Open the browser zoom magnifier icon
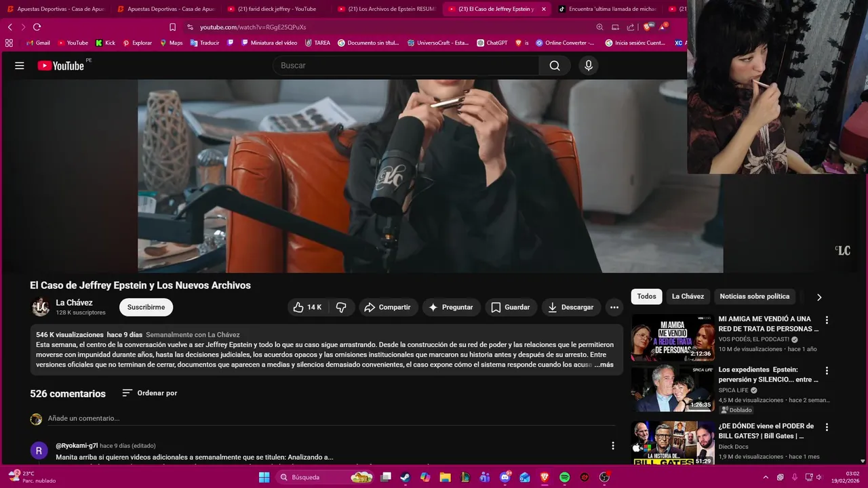The height and width of the screenshot is (488, 868). (x=599, y=27)
